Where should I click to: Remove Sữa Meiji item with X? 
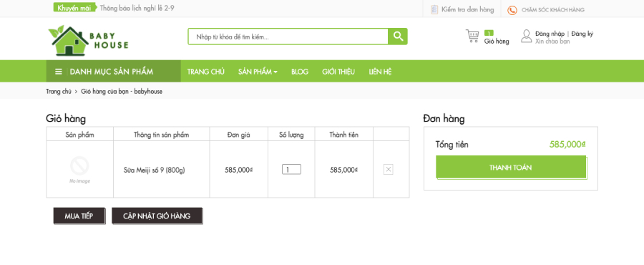[388, 169]
